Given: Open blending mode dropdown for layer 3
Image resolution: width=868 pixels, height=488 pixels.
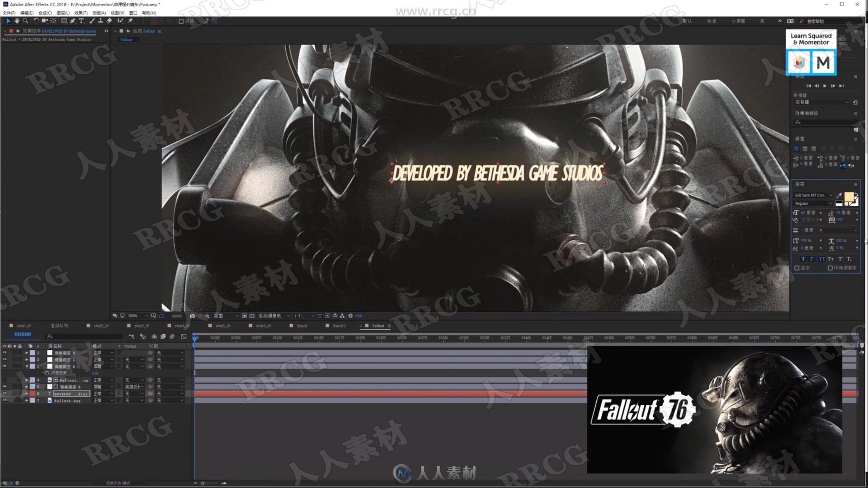Looking at the screenshot, I should point(103,366).
